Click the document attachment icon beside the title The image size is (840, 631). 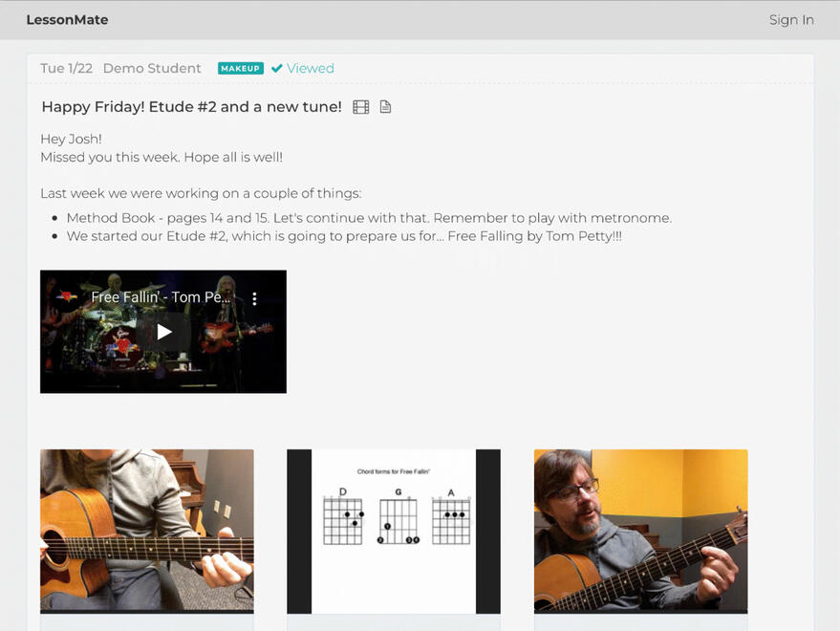(x=385, y=107)
